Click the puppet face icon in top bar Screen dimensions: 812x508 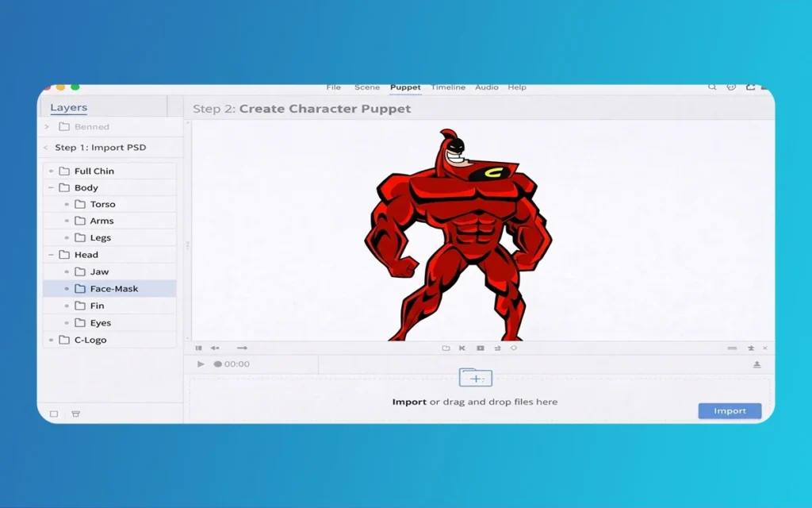[731, 87]
